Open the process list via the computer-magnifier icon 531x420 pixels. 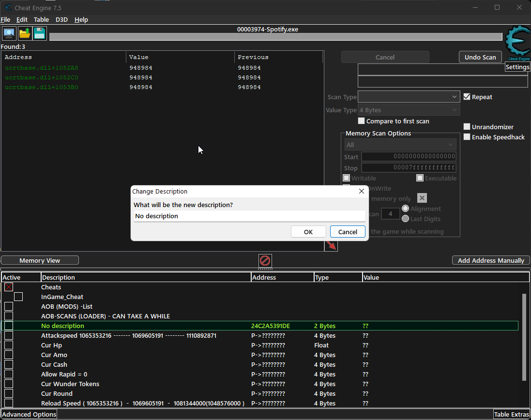pos(9,33)
